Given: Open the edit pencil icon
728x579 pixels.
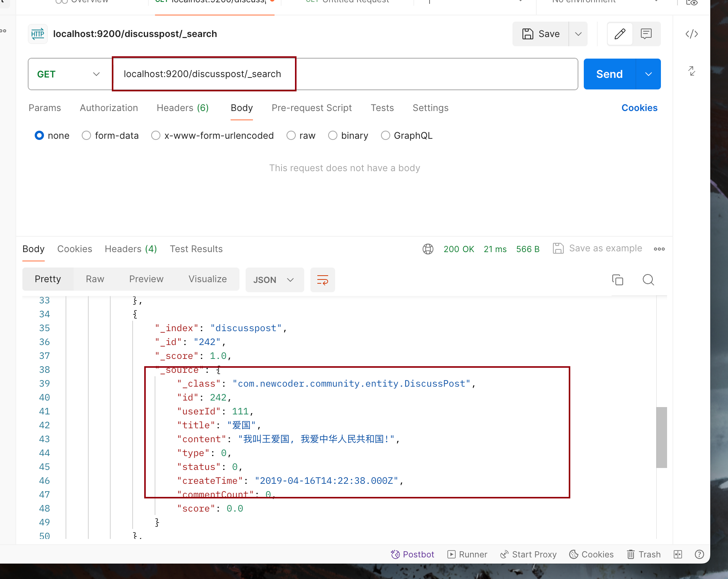Looking at the screenshot, I should pos(620,34).
